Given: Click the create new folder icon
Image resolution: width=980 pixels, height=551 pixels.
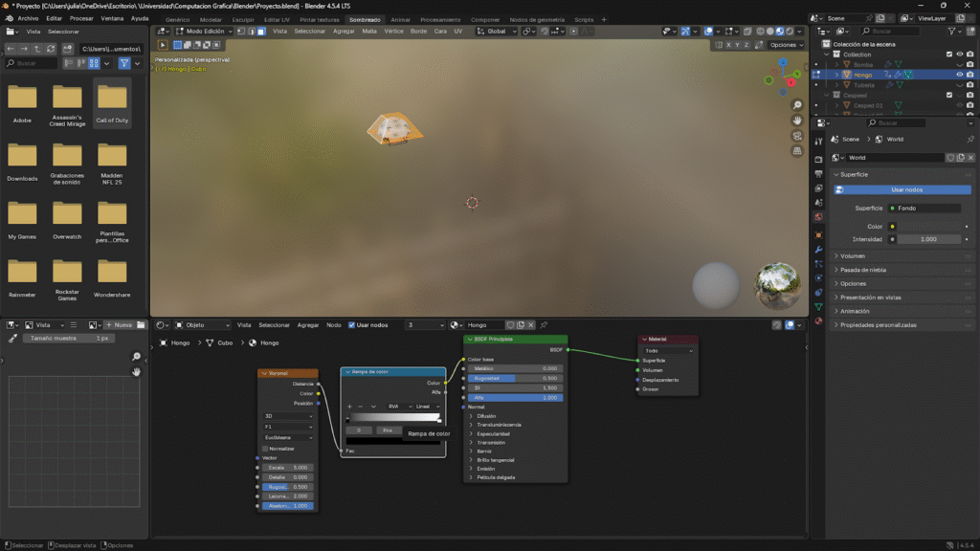Looking at the screenshot, I should [66, 49].
